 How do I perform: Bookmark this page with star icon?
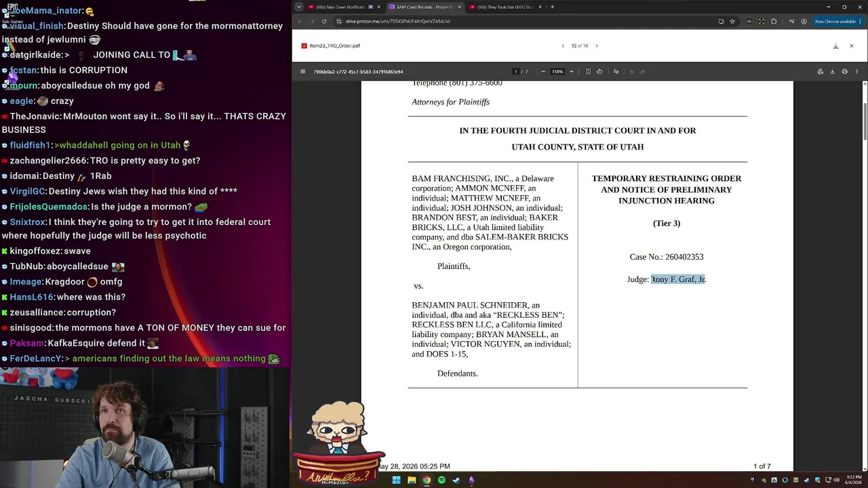click(x=732, y=21)
